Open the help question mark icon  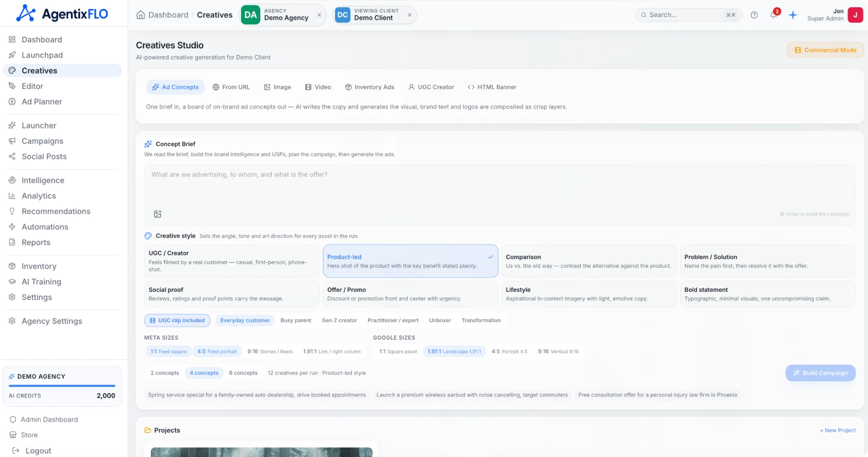(754, 15)
